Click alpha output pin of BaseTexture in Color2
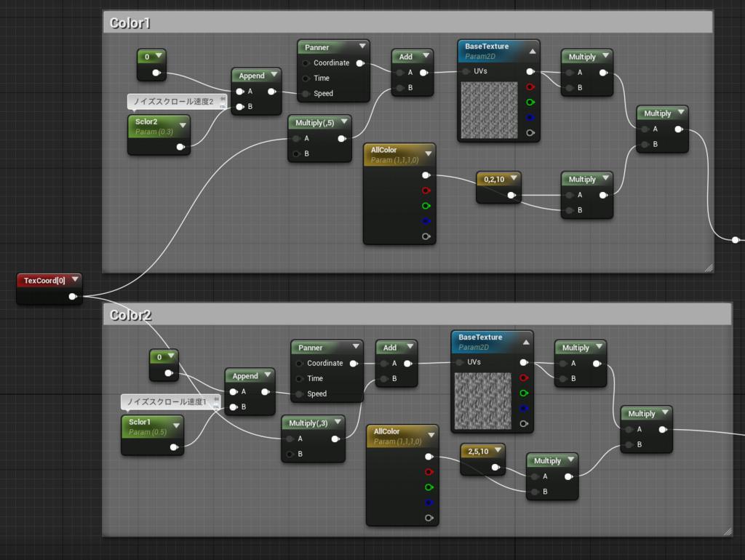 (524, 423)
